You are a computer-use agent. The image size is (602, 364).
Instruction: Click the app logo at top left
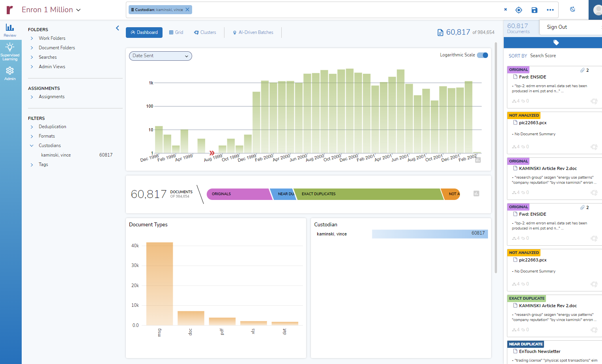point(10,9)
